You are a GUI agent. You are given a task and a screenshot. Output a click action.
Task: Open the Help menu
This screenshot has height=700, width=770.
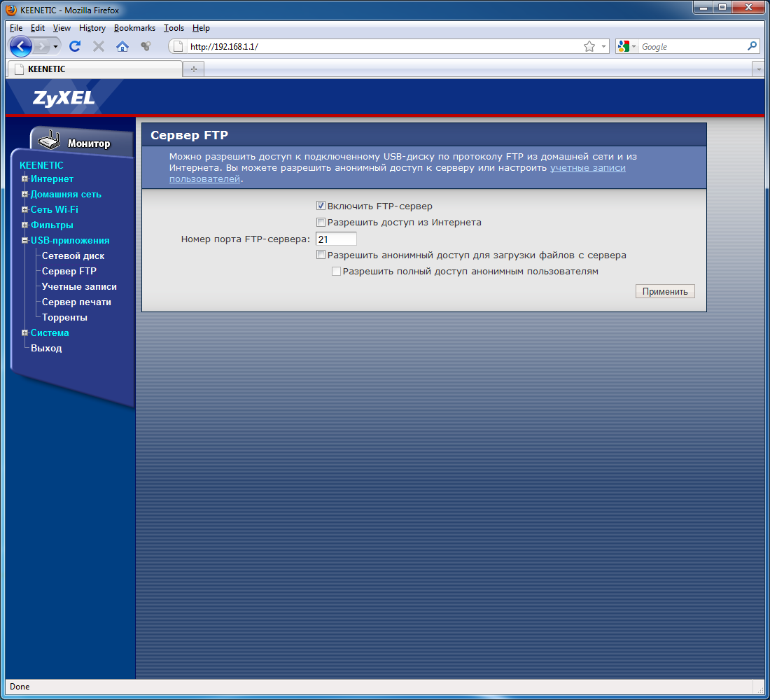(x=201, y=28)
